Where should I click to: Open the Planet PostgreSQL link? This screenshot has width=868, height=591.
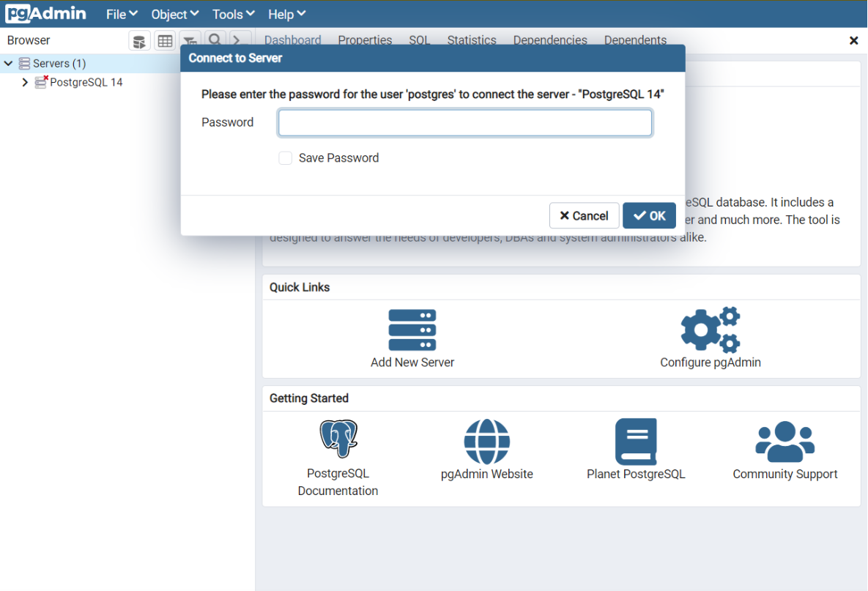click(x=636, y=475)
